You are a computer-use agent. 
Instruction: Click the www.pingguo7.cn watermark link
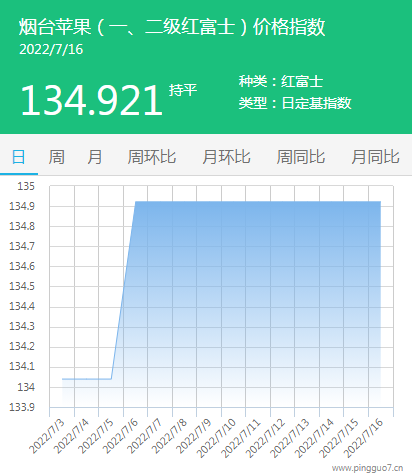point(367,468)
